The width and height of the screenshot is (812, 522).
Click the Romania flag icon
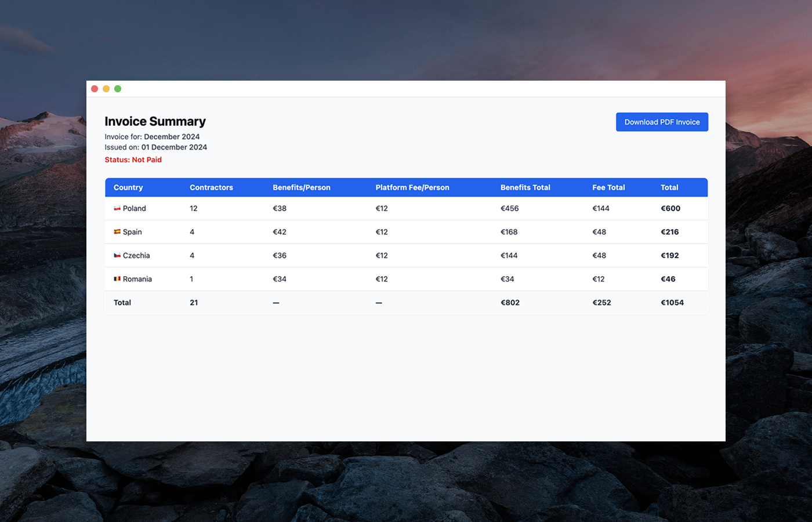click(x=117, y=279)
